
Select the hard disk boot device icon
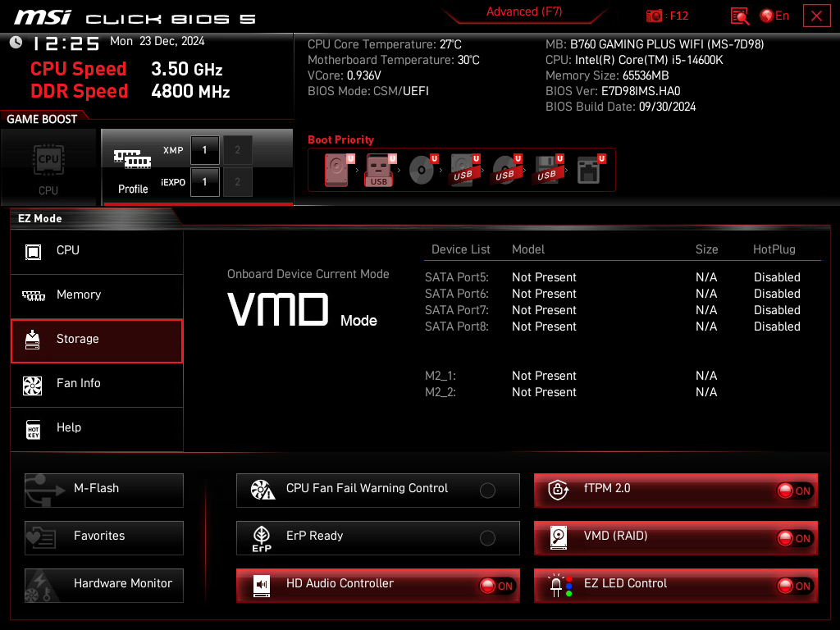339,170
